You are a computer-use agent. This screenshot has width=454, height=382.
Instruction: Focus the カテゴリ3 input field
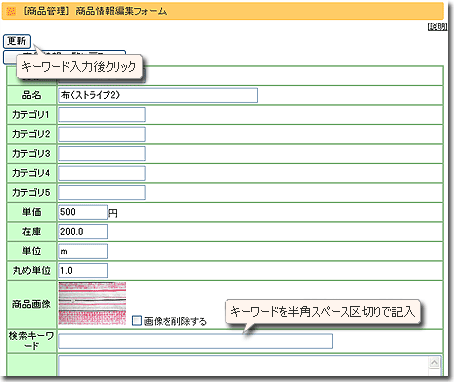(102, 153)
